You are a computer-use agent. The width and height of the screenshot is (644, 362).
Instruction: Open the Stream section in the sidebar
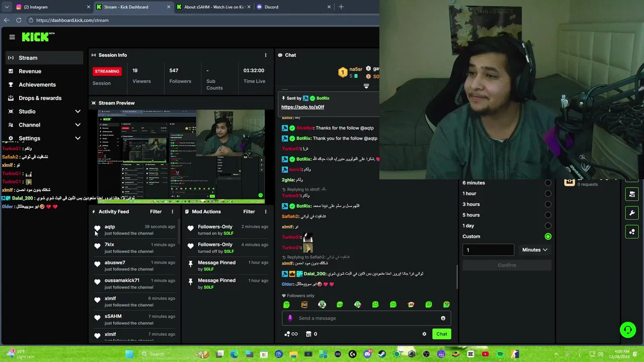click(x=45, y=58)
